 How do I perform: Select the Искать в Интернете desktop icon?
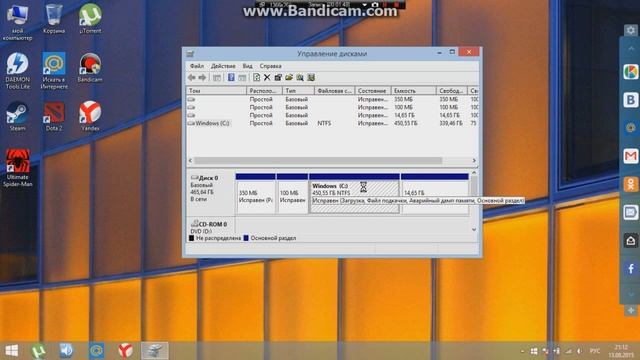54,71
